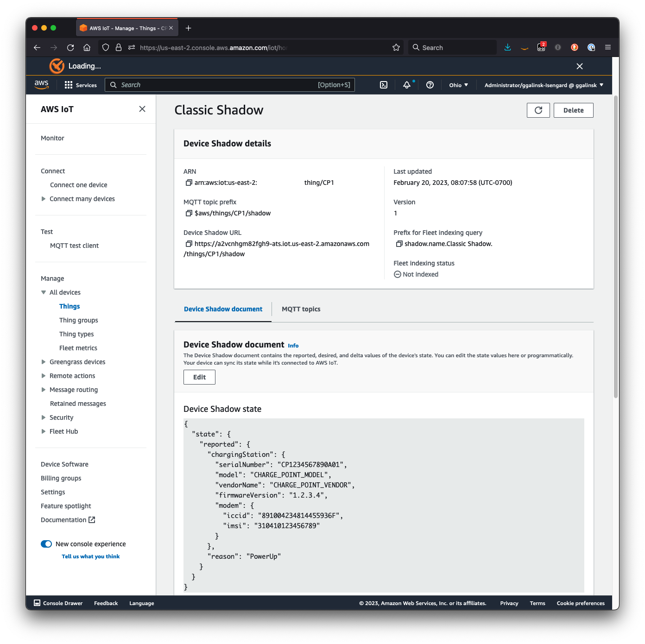Copy the Device Shadow URL
645x644 pixels.
point(188,243)
